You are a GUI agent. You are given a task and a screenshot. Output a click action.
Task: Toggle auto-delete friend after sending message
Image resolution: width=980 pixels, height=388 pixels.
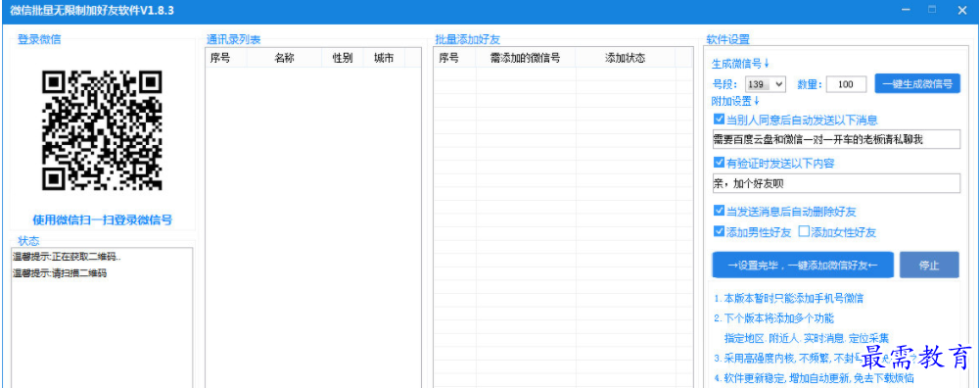(x=719, y=211)
